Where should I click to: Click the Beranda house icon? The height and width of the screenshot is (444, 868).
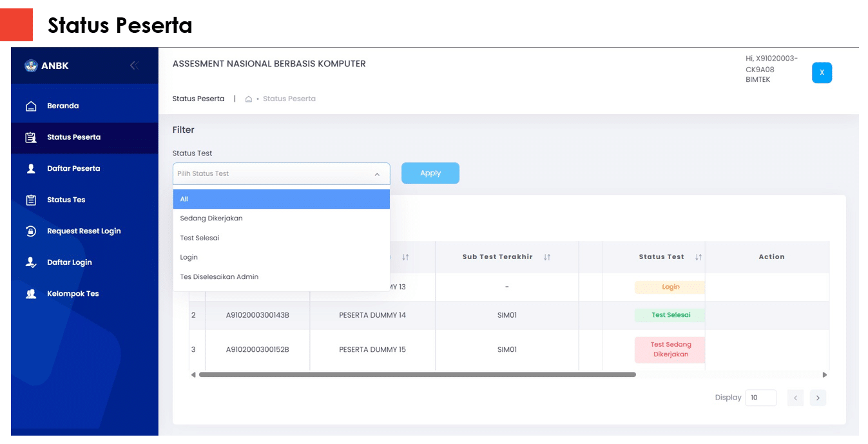coord(30,106)
